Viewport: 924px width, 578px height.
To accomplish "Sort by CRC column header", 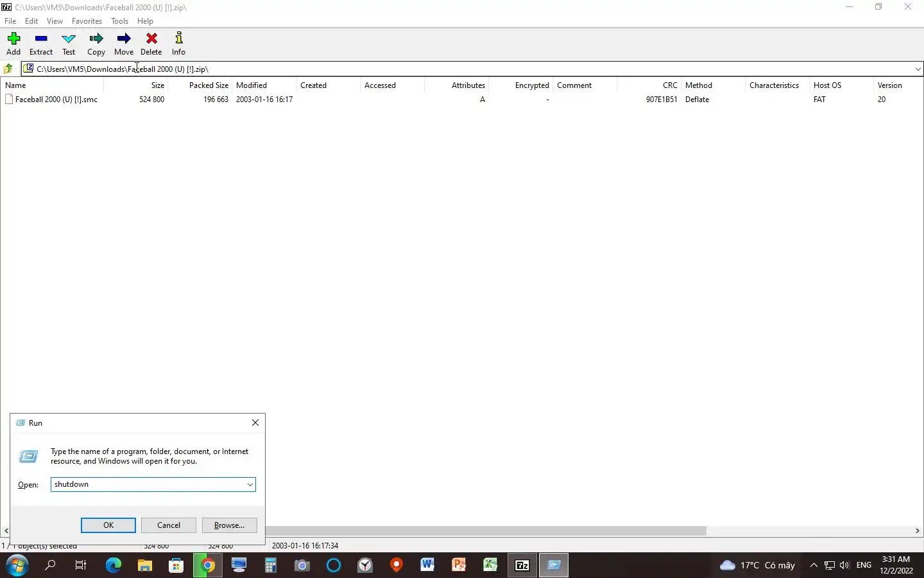I will 649,85.
